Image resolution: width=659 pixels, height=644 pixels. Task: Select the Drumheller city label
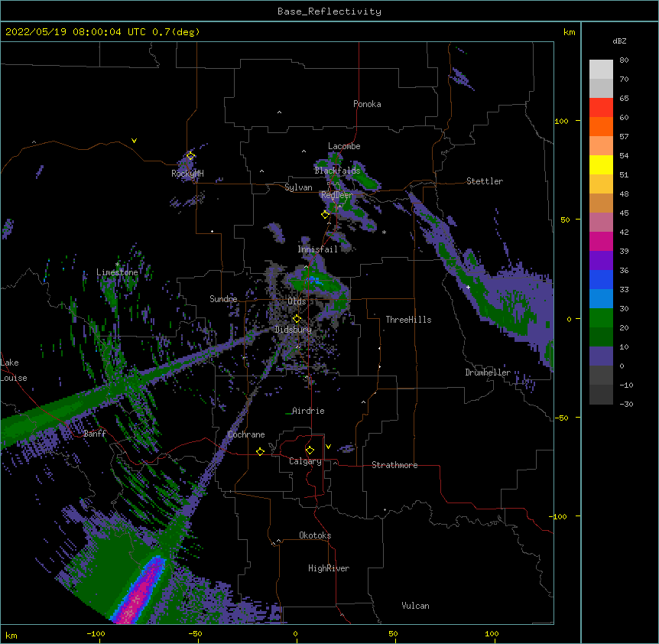(x=488, y=372)
